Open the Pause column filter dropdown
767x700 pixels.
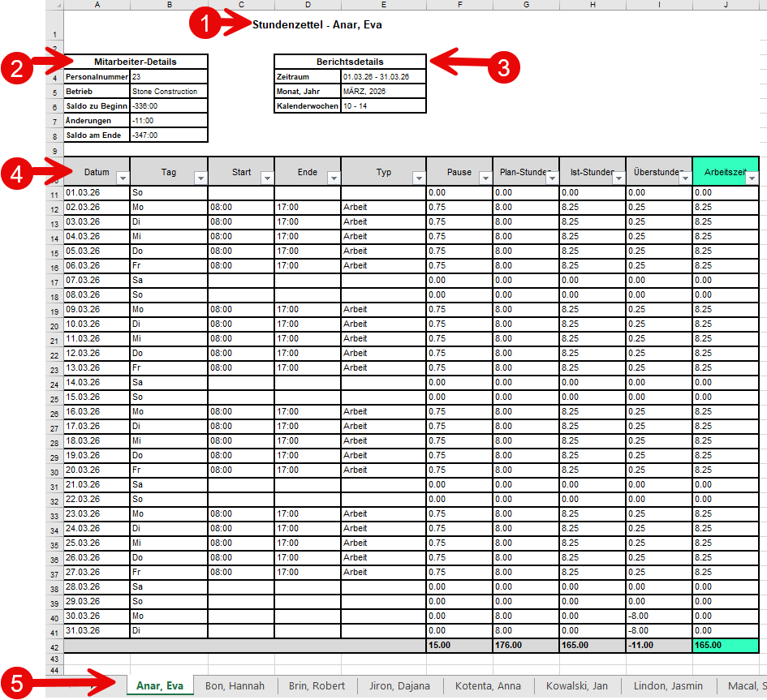point(485,178)
